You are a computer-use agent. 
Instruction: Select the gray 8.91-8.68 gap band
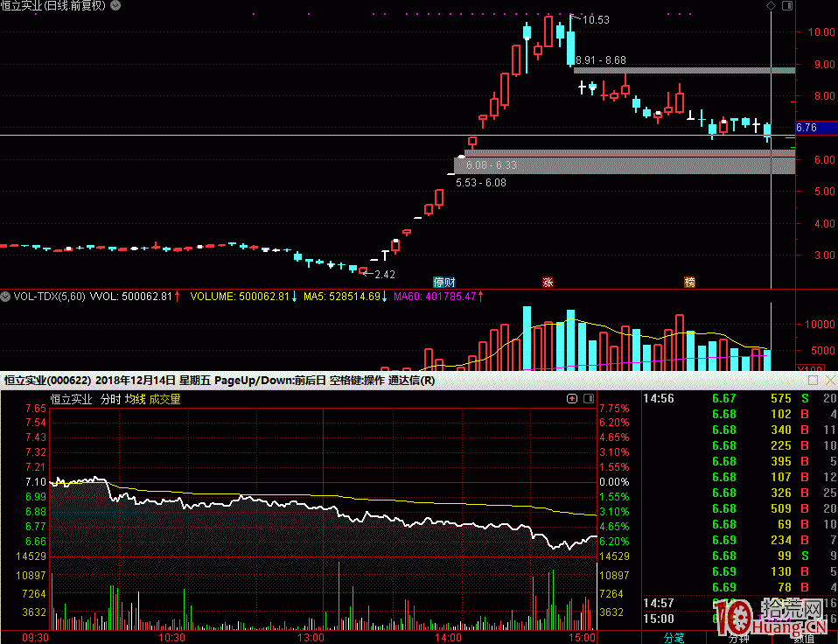click(x=684, y=71)
